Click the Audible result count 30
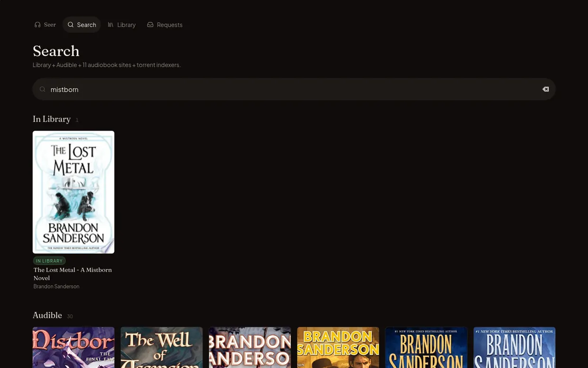The height and width of the screenshot is (368, 588). tap(70, 316)
